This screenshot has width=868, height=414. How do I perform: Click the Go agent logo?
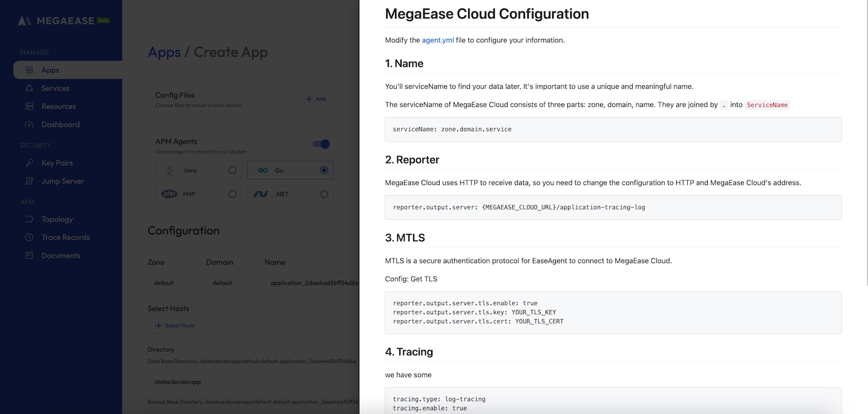pyautogui.click(x=262, y=171)
